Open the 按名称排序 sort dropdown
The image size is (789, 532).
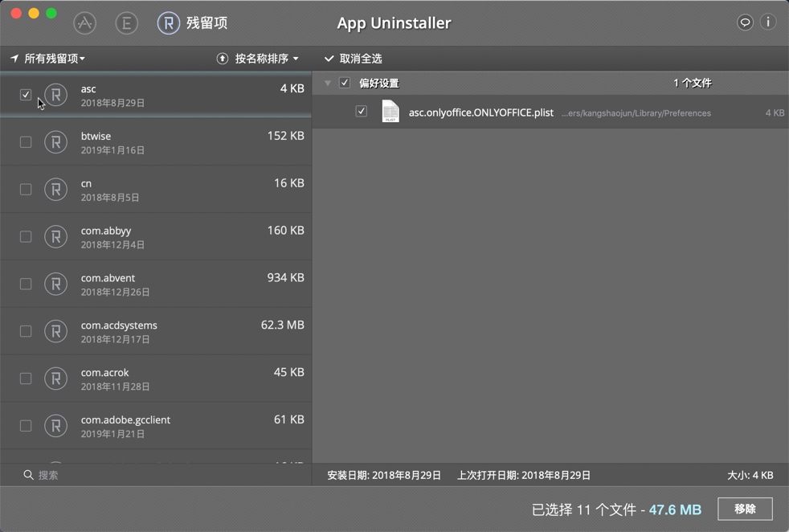point(266,58)
